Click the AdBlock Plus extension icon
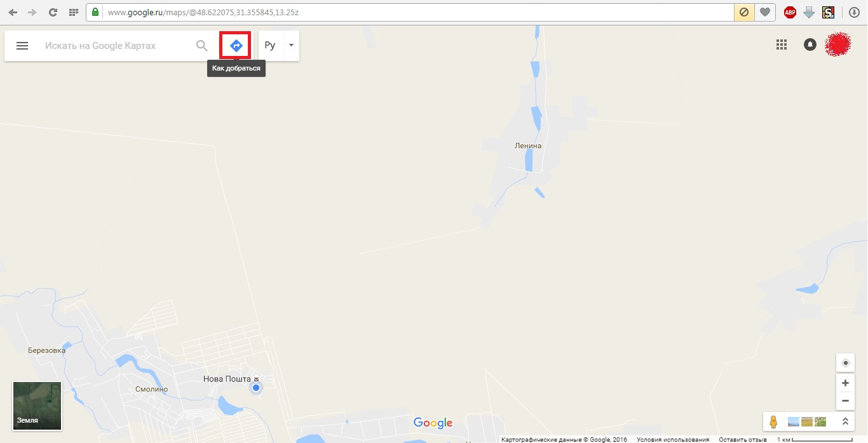The width and height of the screenshot is (868, 443). pyautogui.click(x=790, y=12)
